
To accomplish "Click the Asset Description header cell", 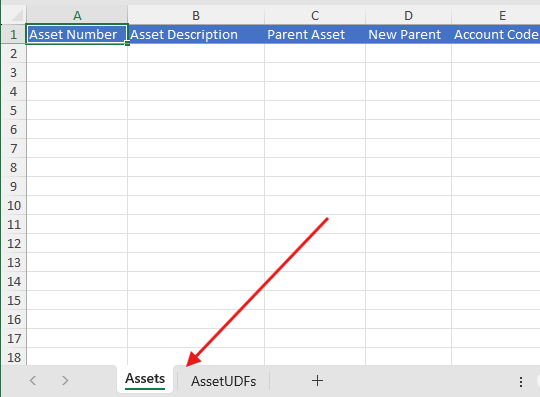I will [196, 34].
